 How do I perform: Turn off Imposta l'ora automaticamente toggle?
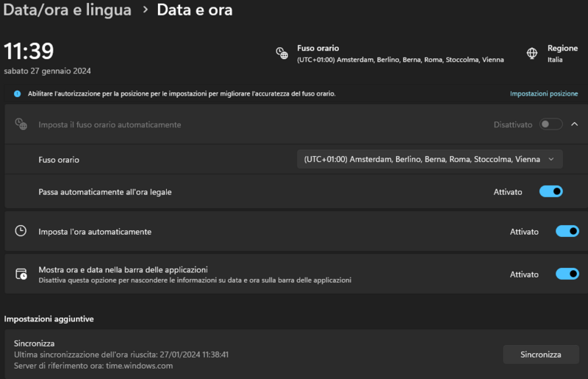(x=567, y=231)
